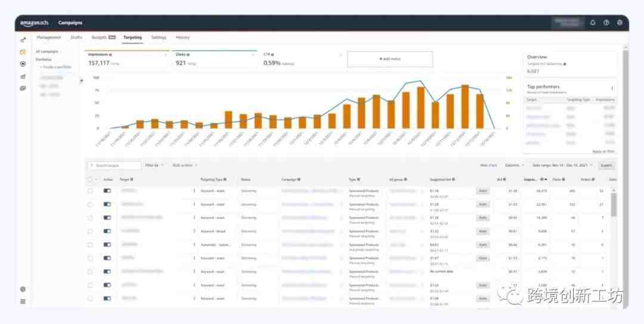This screenshot has height=324, width=644.
Task: Open the Bulk actions dropdown
Action: coord(185,166)
